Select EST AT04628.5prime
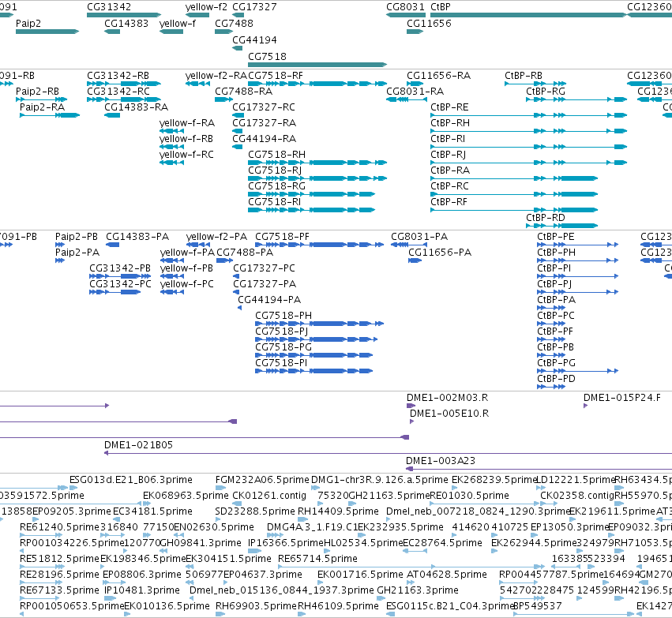 pos(447,575)
